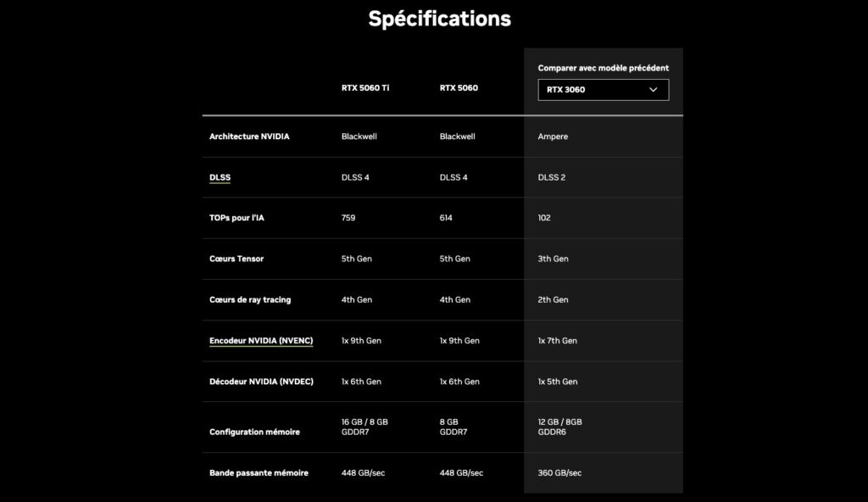The width and height of the screenshot is (868, 502).
Task: Click the 16 GB / 8 GB GDDR7 value
Action: [x=364, y=427]
